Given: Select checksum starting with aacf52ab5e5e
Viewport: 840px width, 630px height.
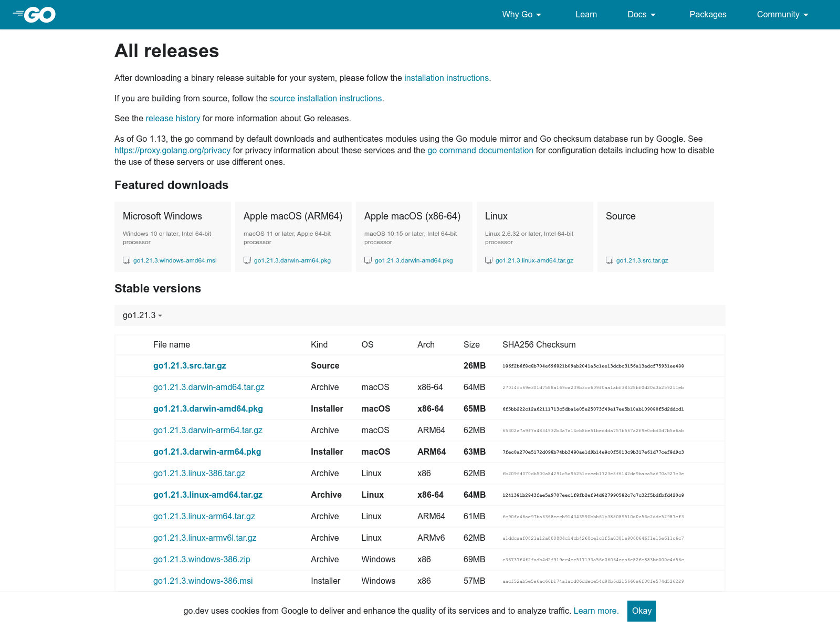Looking at the screenshot, I should 593,582.
